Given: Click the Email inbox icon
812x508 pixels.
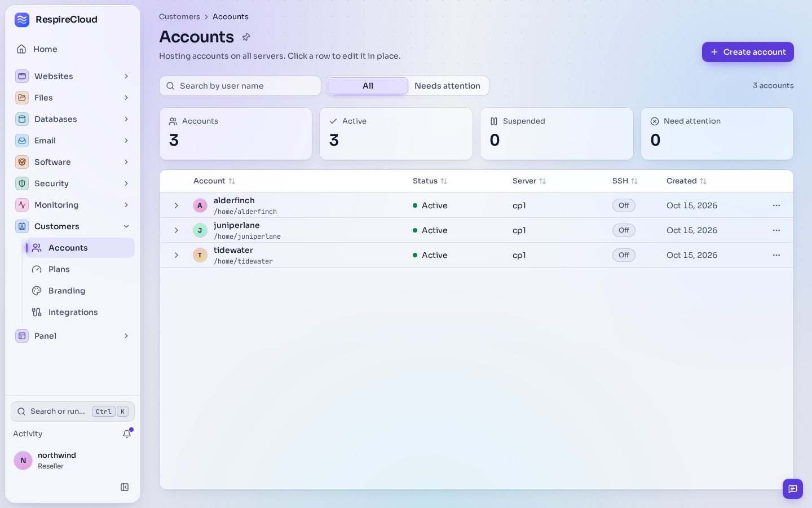Looking at the screenshot, I should [x=22, y=141].
